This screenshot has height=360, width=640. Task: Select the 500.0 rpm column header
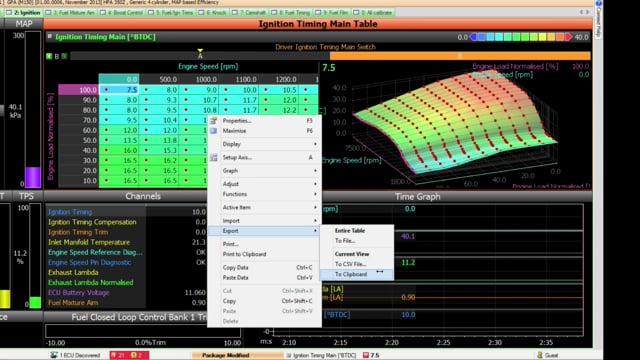tap(159, 79)
